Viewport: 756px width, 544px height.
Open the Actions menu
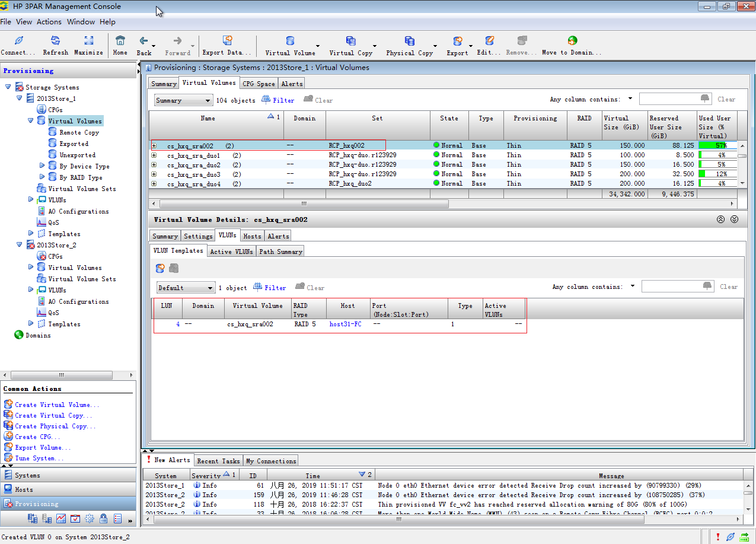(49, 22)
